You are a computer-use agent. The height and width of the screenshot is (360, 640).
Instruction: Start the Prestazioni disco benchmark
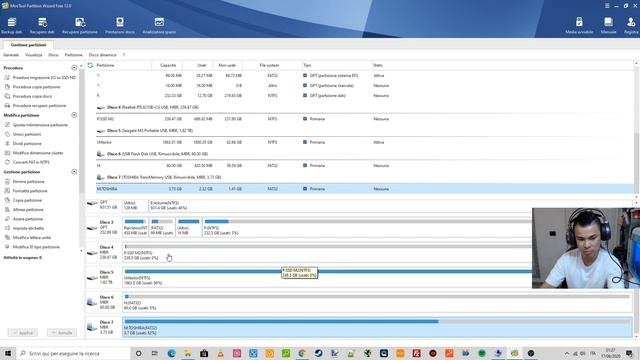[120, 25]
